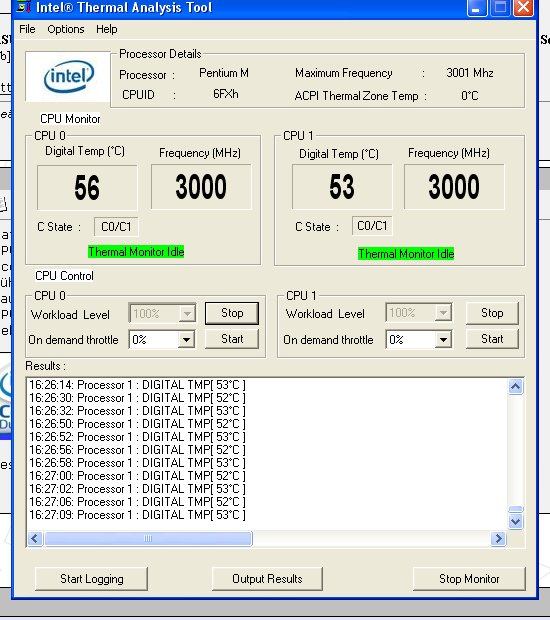Click the Pentium M processor value
550x620 pixels.
tap(224, 73)
